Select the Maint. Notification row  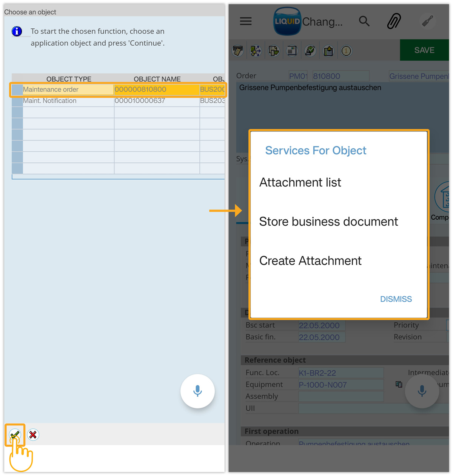pyautogui.click(x=68, y=101)
